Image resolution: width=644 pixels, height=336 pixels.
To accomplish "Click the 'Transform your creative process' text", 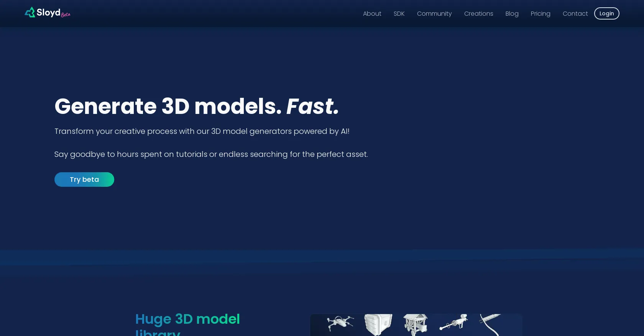I will click(202, 131).
